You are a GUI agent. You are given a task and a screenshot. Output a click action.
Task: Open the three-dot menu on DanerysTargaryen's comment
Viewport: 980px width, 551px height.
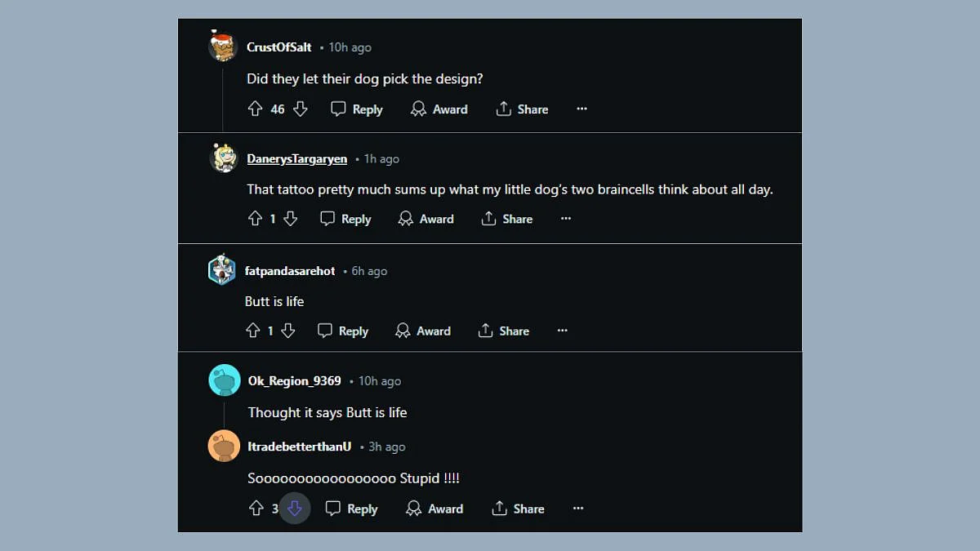[x=566, y=219]
